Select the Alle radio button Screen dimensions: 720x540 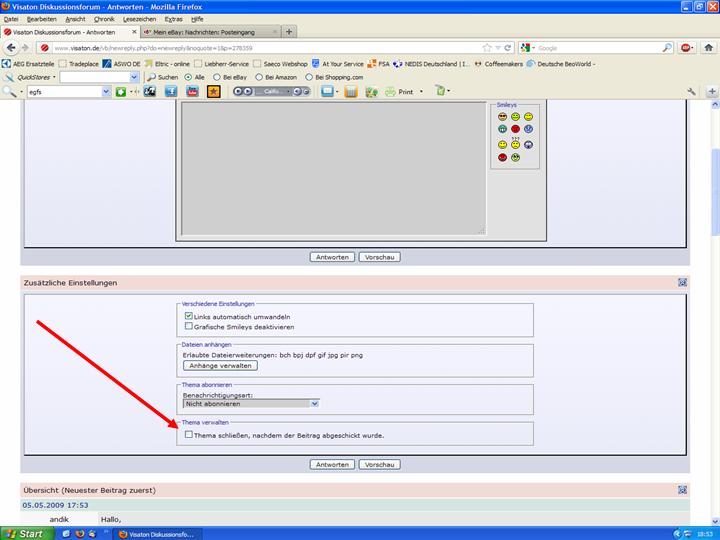point(188,77)
